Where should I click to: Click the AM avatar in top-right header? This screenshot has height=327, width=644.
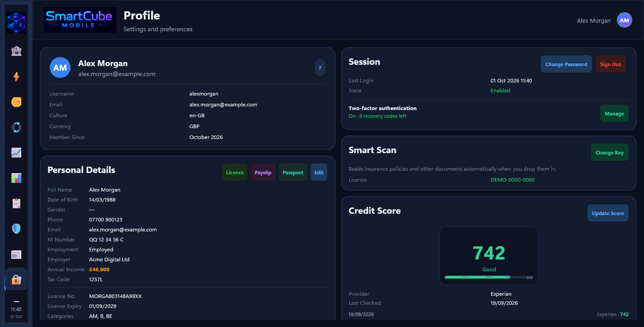click(x=625, y=20)
